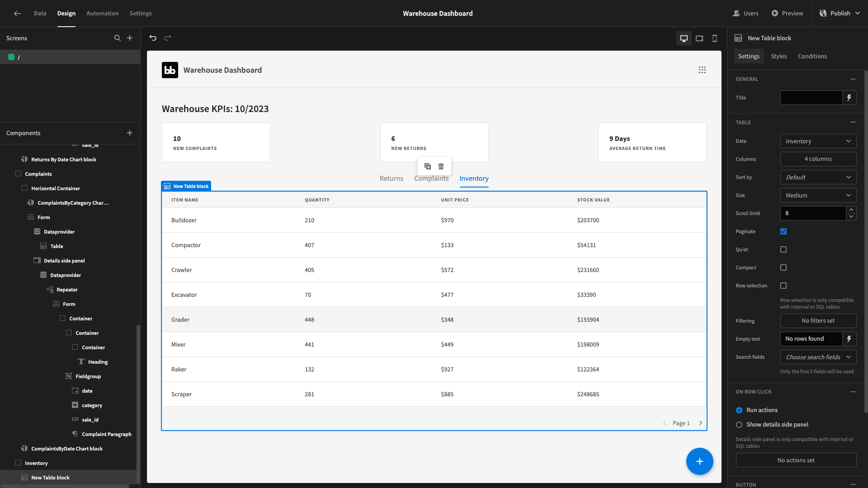Enable the Compact checkbox
Image resolution: width=868 pixels, height=488 pixels.
783,267
